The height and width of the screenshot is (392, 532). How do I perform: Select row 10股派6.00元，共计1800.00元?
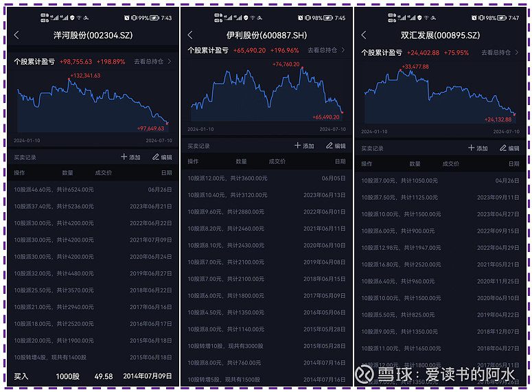coord(266,296)
